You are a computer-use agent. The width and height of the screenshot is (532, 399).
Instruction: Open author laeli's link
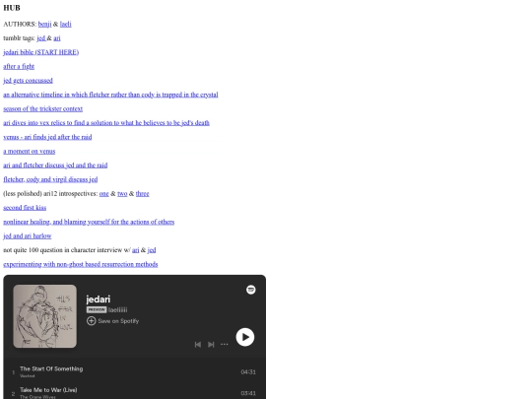coord(65,24)
